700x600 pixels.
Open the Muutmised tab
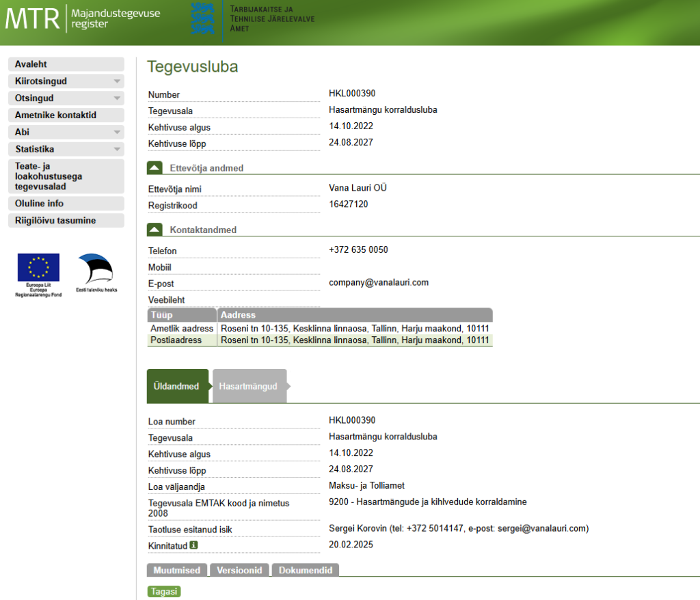177,571
